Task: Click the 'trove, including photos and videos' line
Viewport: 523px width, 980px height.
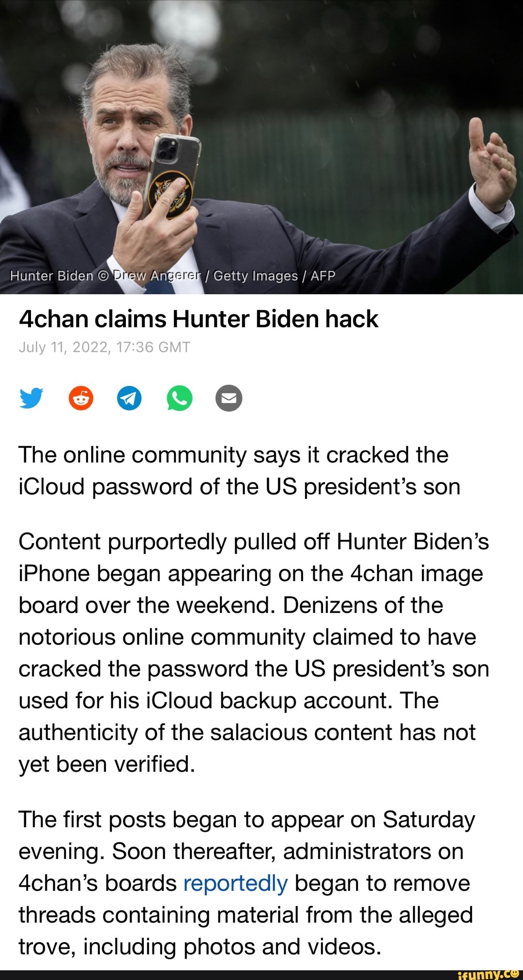Action: (200, 947)
